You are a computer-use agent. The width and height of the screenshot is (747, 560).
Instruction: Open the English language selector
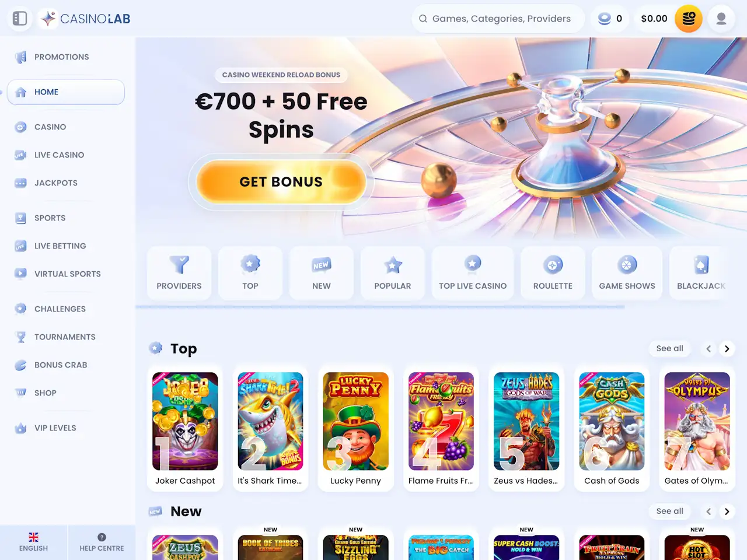pyautogui.click(x=33, y=542)
